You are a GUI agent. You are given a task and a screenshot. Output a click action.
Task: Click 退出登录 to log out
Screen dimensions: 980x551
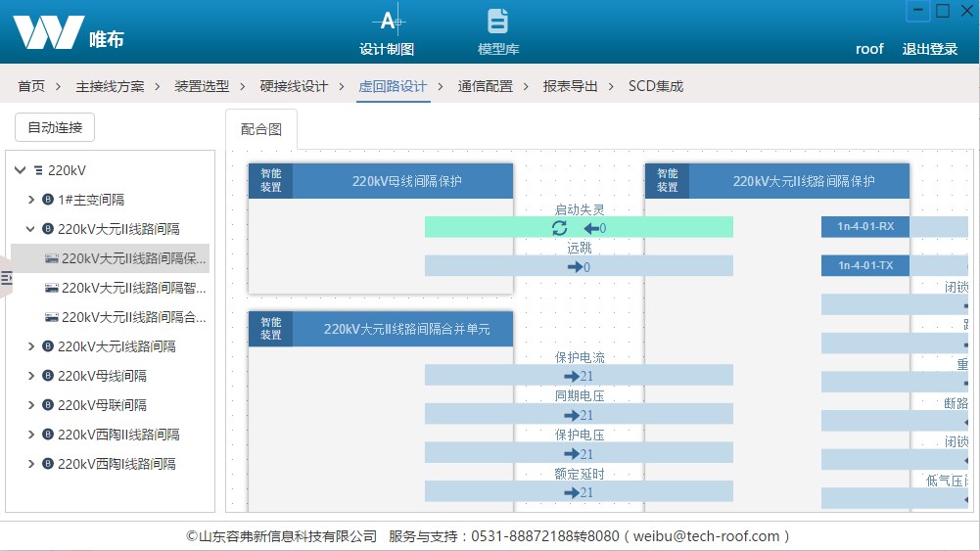[x=929, y=49]
